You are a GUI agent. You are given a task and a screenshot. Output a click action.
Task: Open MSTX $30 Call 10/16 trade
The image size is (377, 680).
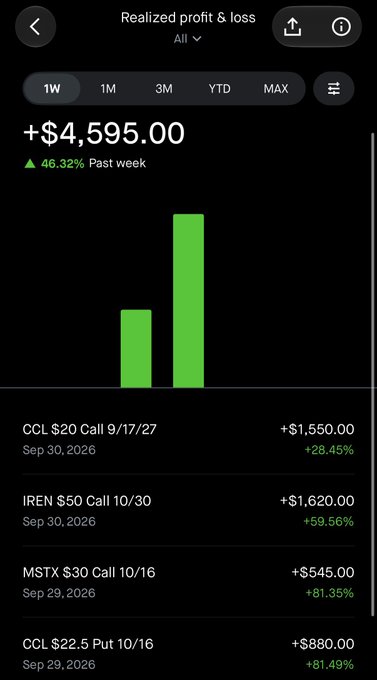(188, 582)
